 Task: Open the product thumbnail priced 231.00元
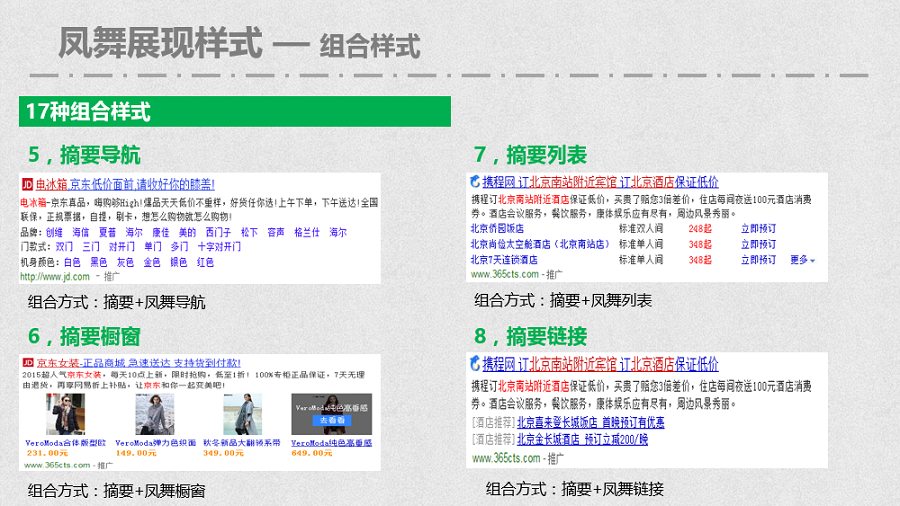point(65,414)
